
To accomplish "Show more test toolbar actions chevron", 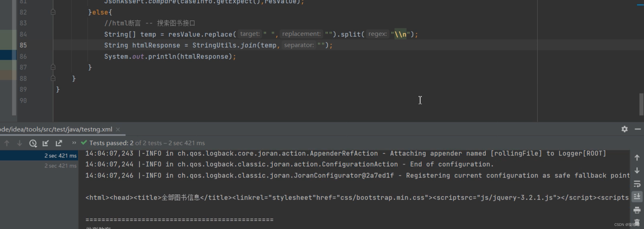I will (74, 143).
